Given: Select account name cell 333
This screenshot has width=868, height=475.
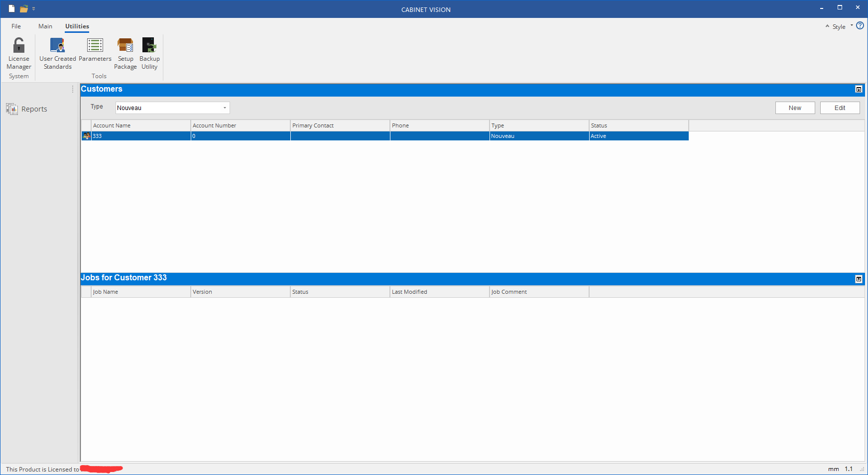Looking at the screenshot, I should (141, 136).
